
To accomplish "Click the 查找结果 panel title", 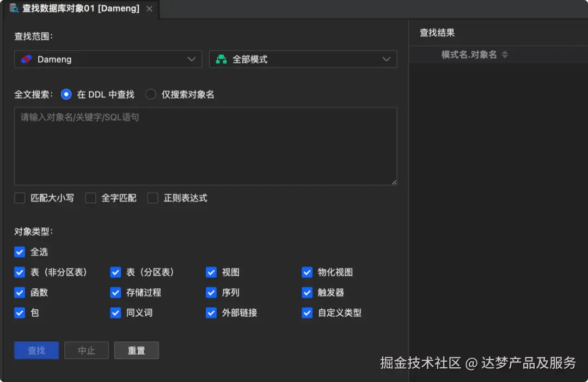I will (437, 33).
